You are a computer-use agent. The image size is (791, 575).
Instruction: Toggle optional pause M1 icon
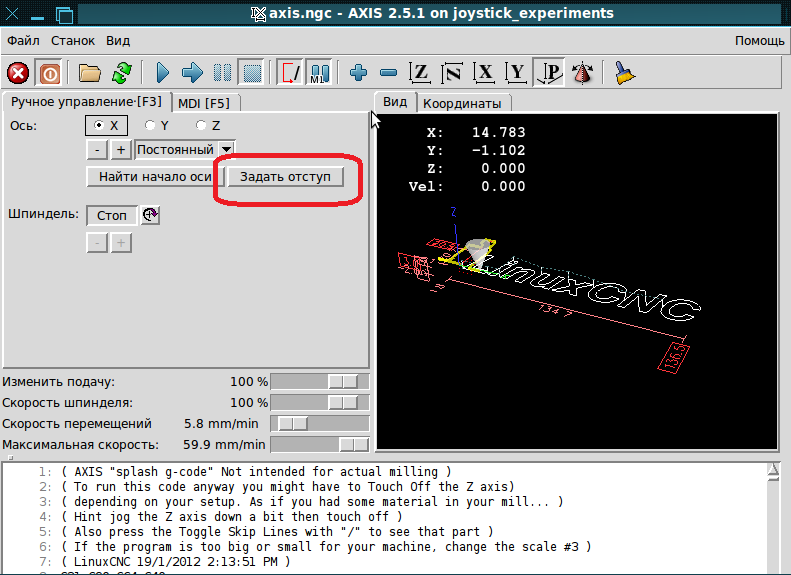click(320, 73)
